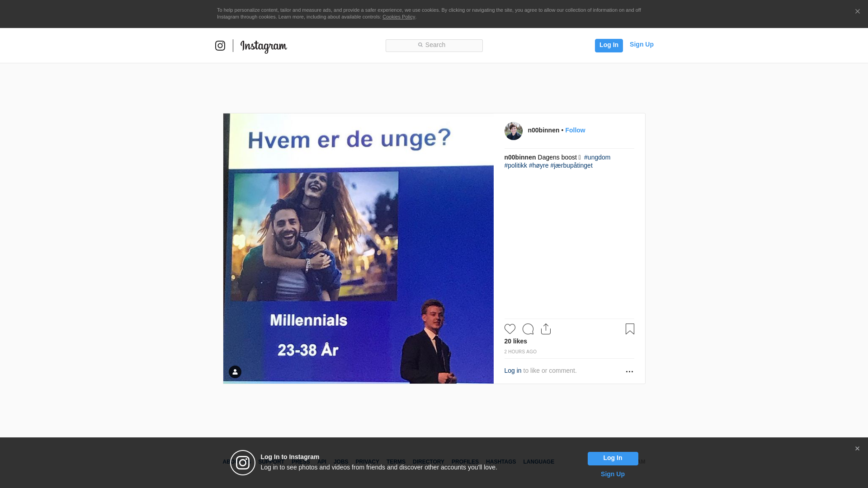This screenshot has width=868, height=488.
Task: Click the Instagram camera glyph logo
Action: (220, 46)
